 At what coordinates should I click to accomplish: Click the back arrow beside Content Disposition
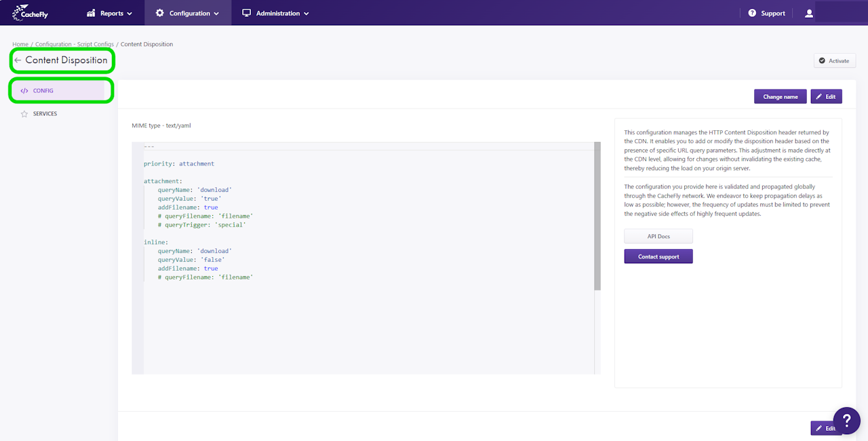click(18, 60)
